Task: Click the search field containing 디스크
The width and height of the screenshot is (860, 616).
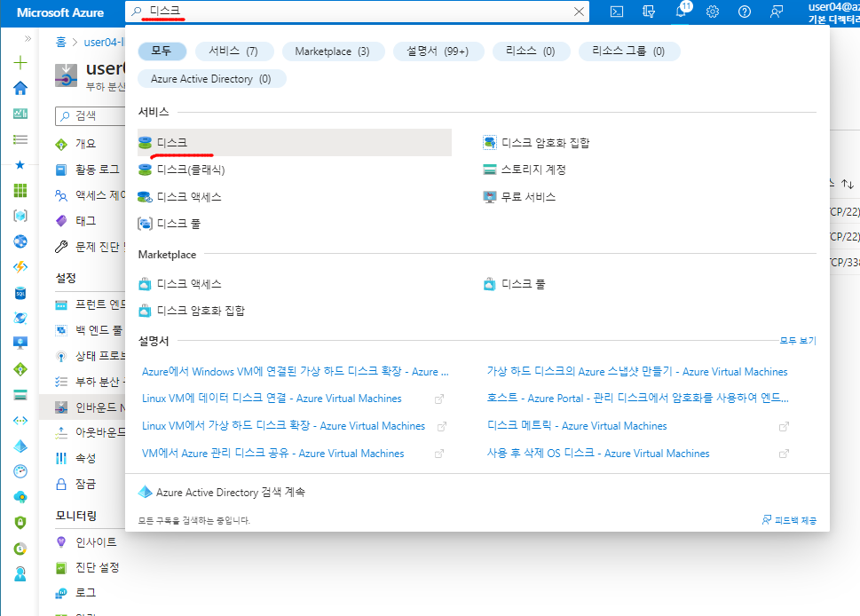Action: (x=357, y=11)
